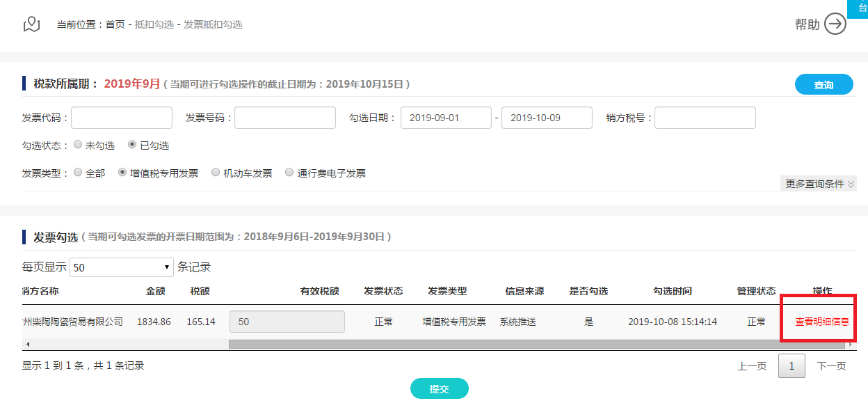Click the map location icon beside 当前位置
The width and height of the screenshot is (868, 410).
click(32, 24)
